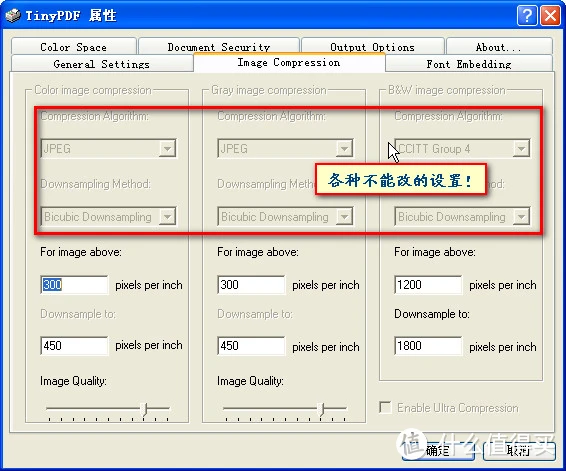Click the 'Color image compression' group label

coord(93,90)
